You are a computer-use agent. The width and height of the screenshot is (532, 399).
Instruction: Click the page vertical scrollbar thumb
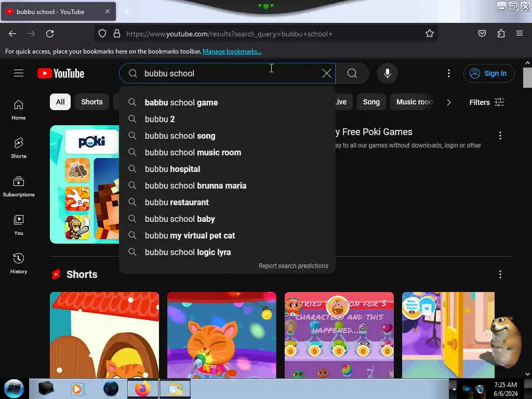pos(527,78)
